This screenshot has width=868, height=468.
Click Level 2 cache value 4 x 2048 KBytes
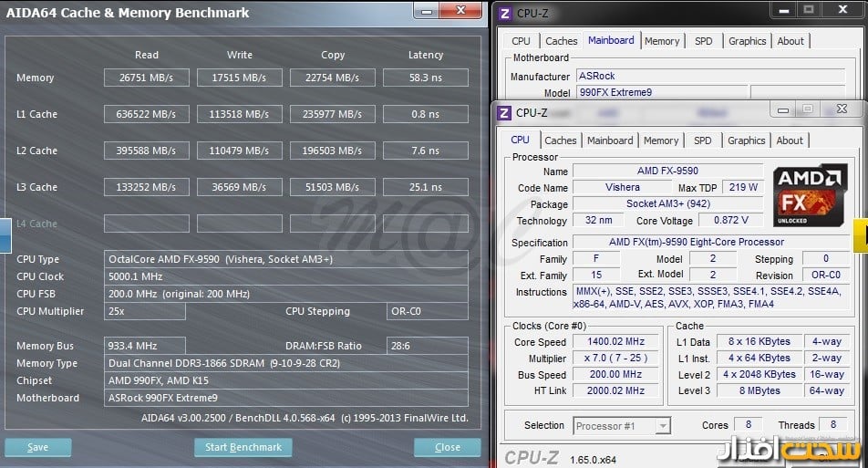759,374
